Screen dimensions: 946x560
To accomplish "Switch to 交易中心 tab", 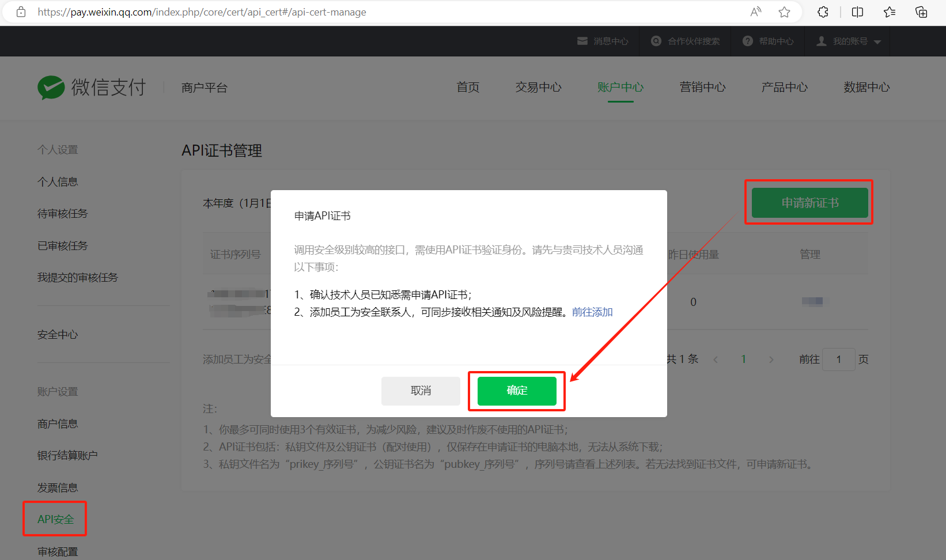I will [x=538, y=87].
